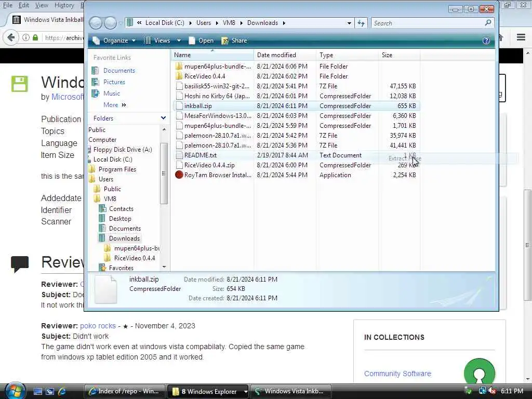532x399 pixels.
Task: Click the arrow after VM8 in breadcrumb
Action: [241, 23]
